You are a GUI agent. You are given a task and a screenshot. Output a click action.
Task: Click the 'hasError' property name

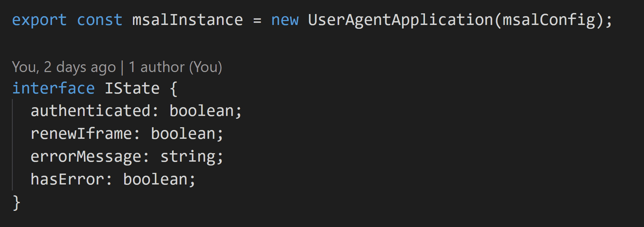pos(67,180)
